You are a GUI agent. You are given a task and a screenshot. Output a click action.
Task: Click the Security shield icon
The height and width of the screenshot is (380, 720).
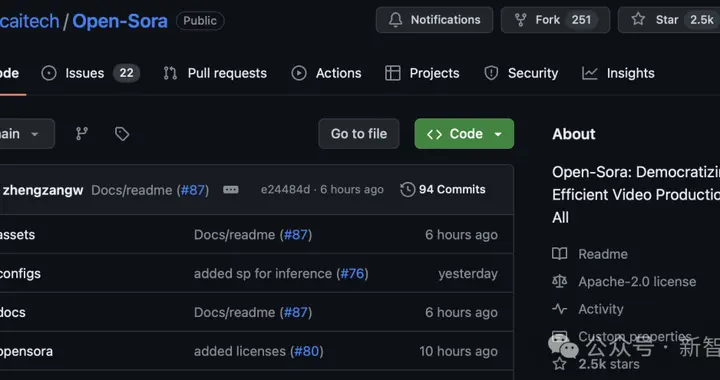[491, 73]
